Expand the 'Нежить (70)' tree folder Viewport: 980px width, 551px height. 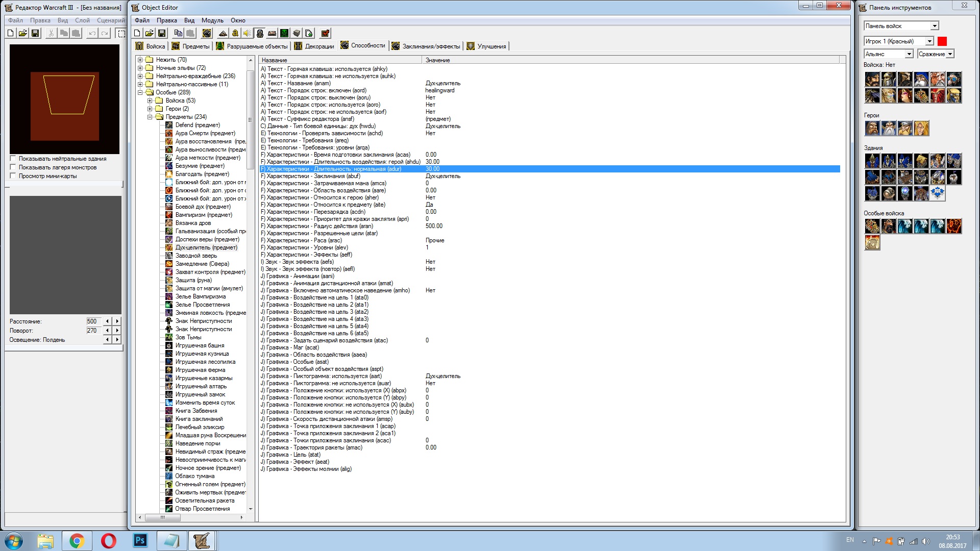(x=140, y=60)
